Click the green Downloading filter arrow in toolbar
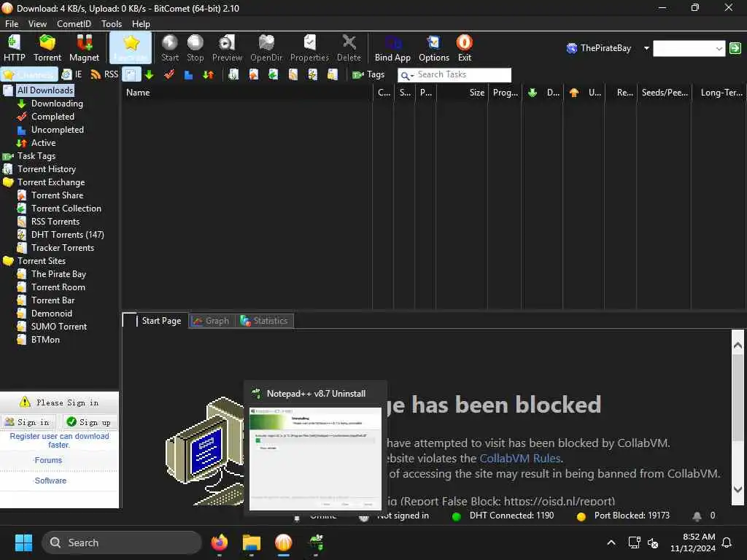The width and height of the screenshot is (747, 560). click(149, 74)
